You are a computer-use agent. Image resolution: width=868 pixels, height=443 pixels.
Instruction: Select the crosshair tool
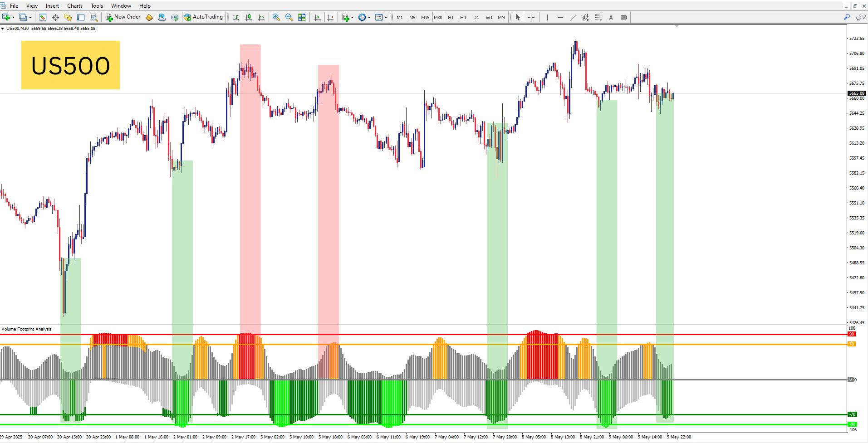click(531, 17)
